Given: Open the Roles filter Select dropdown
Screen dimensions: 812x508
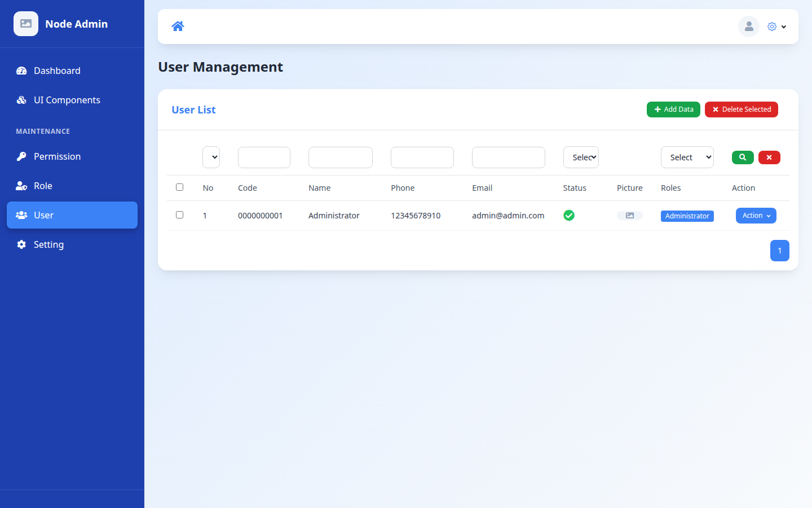Looking at the screenshot, I should (687, 157).
